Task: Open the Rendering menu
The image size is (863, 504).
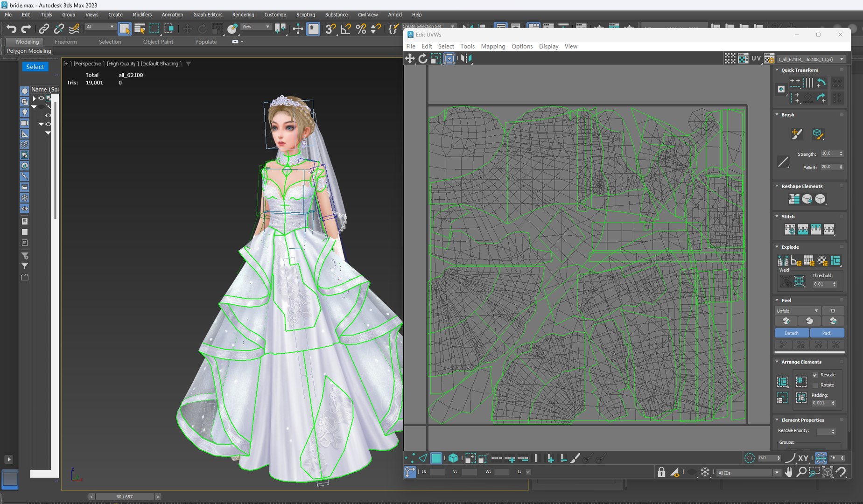Action: click(243, 15)
